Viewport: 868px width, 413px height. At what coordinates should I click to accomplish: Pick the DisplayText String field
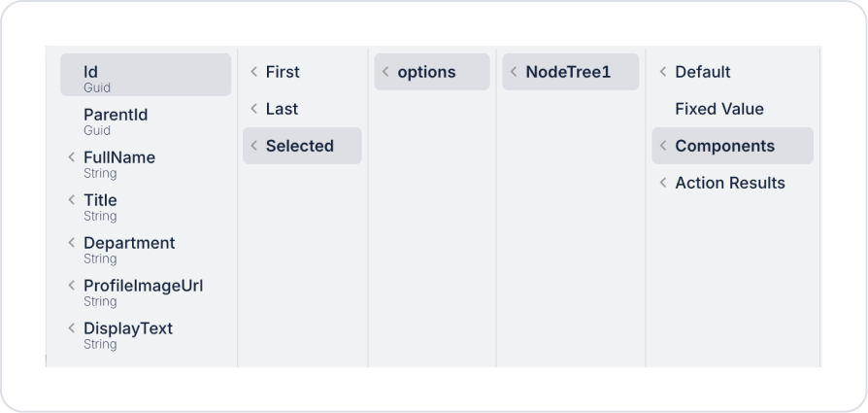(128, 334)
